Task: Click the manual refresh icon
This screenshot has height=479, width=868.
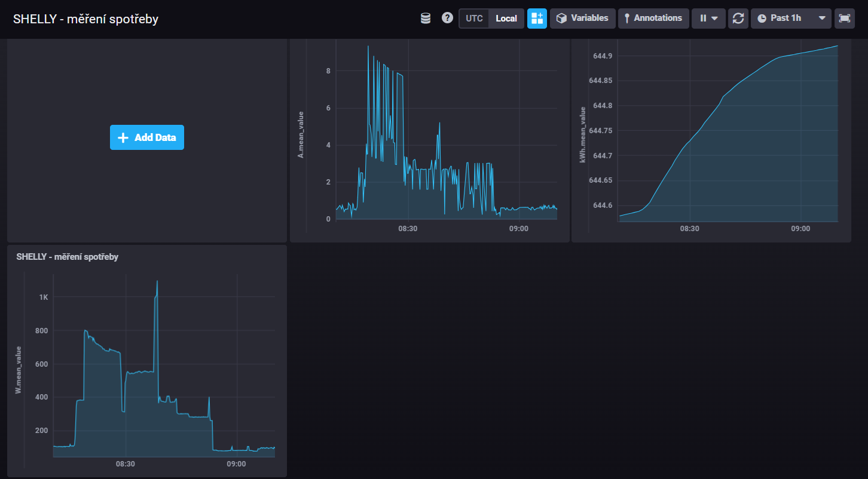Action: click(738, 19)
